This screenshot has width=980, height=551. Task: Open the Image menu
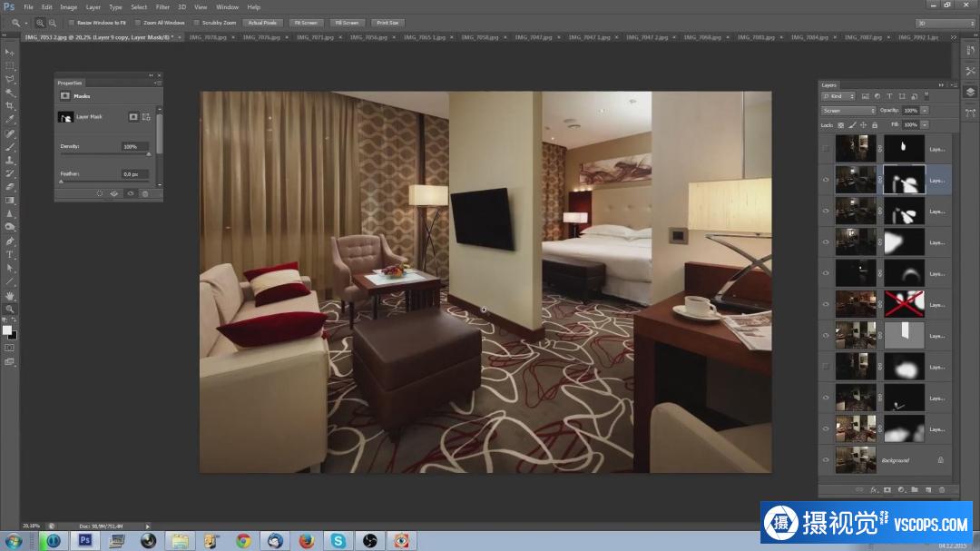68,7
